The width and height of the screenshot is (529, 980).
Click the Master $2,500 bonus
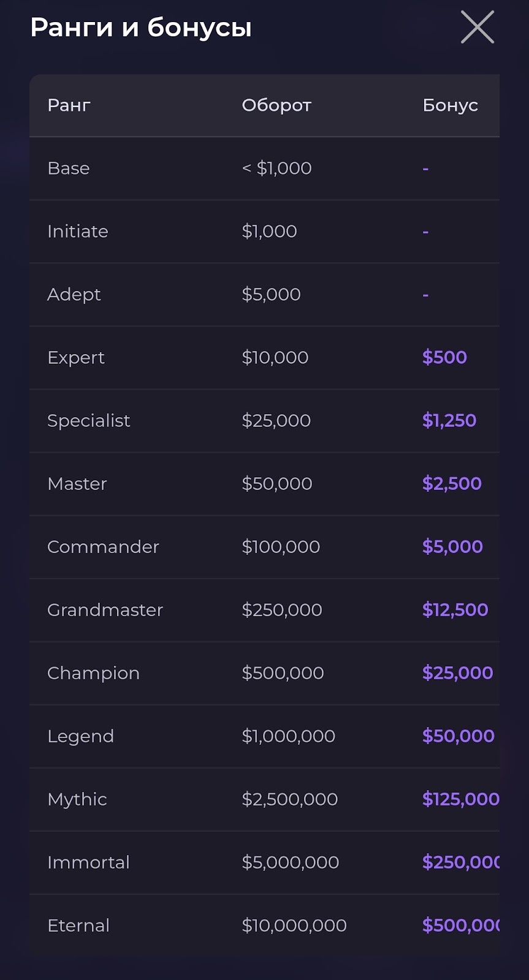click(x=452, y=484)
